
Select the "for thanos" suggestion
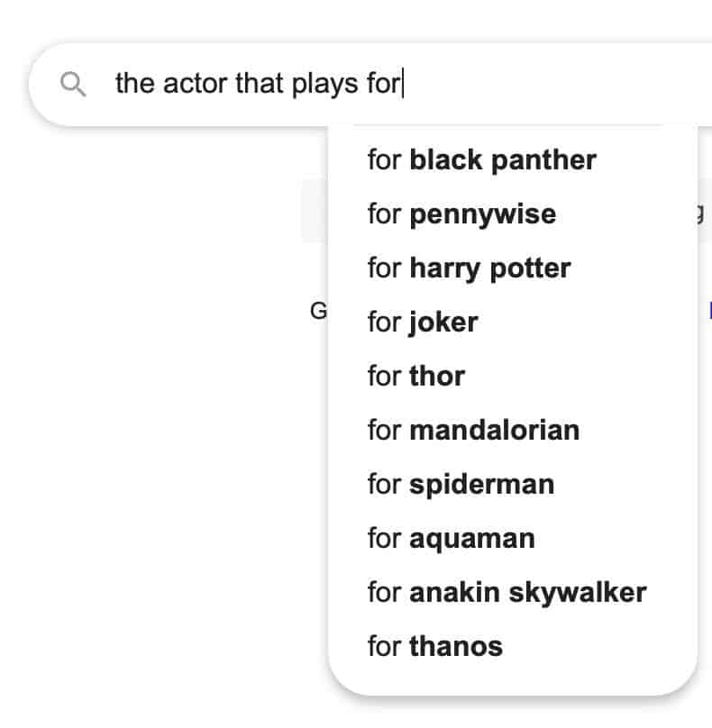[434, 646]
